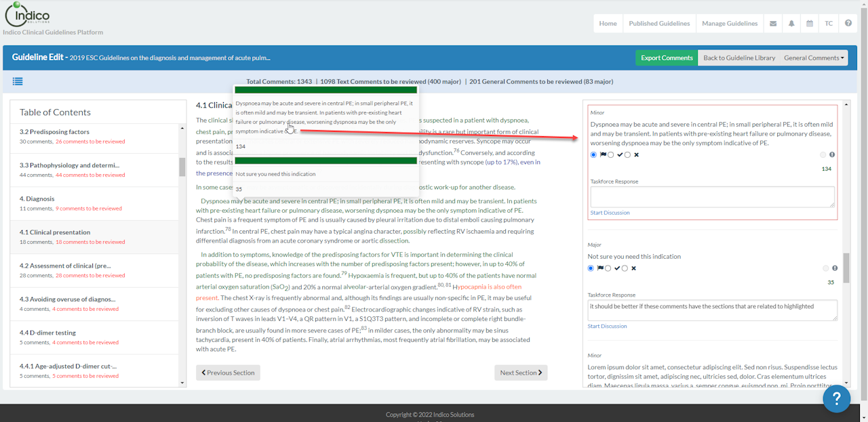Click Start Discussion under Dyspnoea comment
This screenshot has width=868, height=422.
610,213
